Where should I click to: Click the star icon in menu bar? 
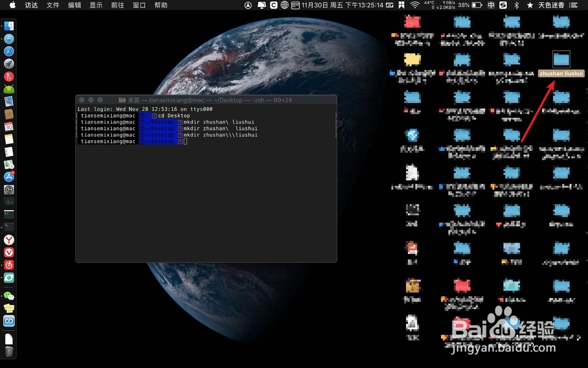coord(530,5)
